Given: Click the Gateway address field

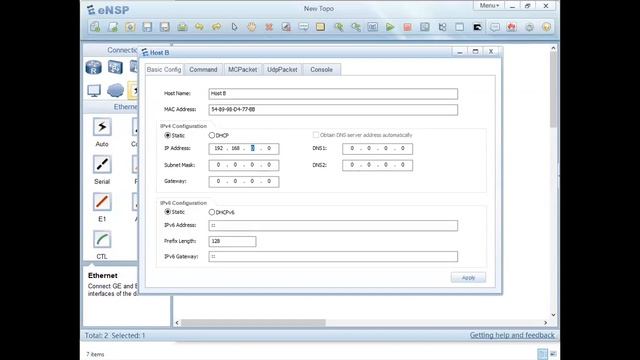Looking at the screenshot, I should [x=244, y=181].
